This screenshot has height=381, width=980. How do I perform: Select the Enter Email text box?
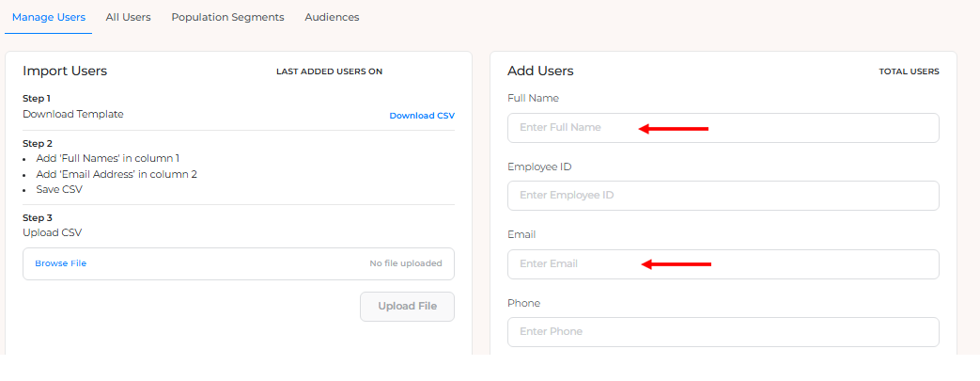723,264
